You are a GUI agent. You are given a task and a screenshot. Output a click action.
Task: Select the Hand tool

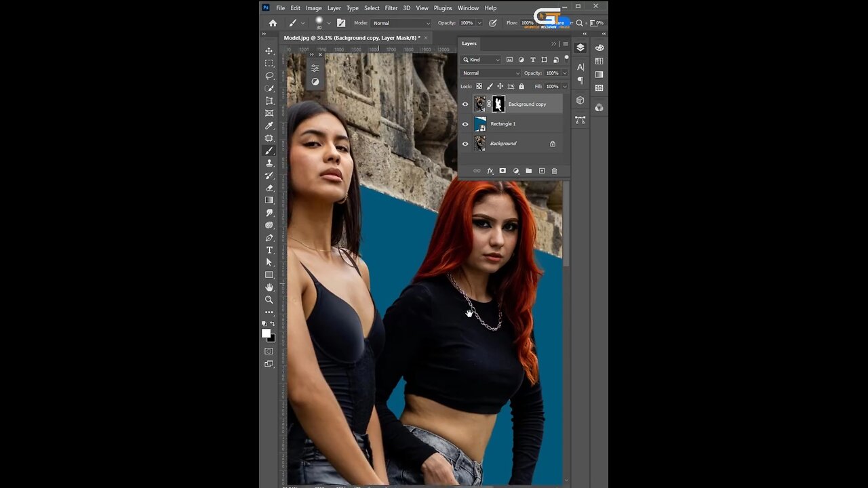(x=269, y=287)
